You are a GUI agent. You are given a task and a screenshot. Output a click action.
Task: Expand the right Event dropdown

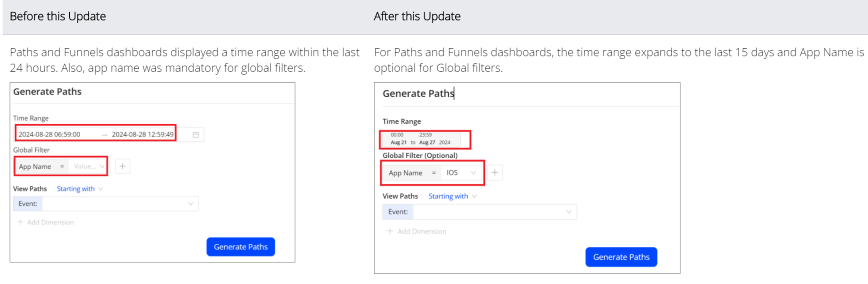click(x=568, y=212)
